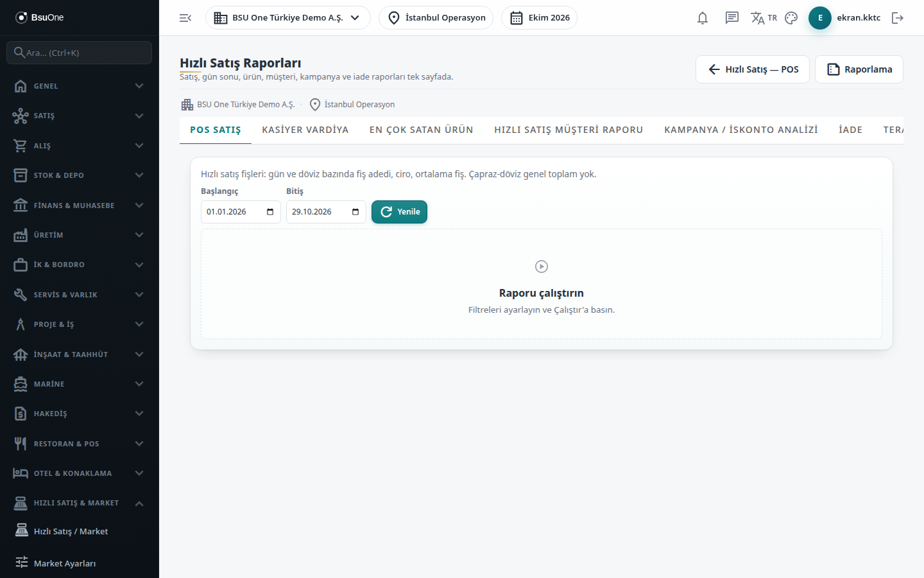The height and width of the screenshot is (578, 924).
Task: Click the BsuOne logo
Action: pyautogui.click(x=40, y=17)
